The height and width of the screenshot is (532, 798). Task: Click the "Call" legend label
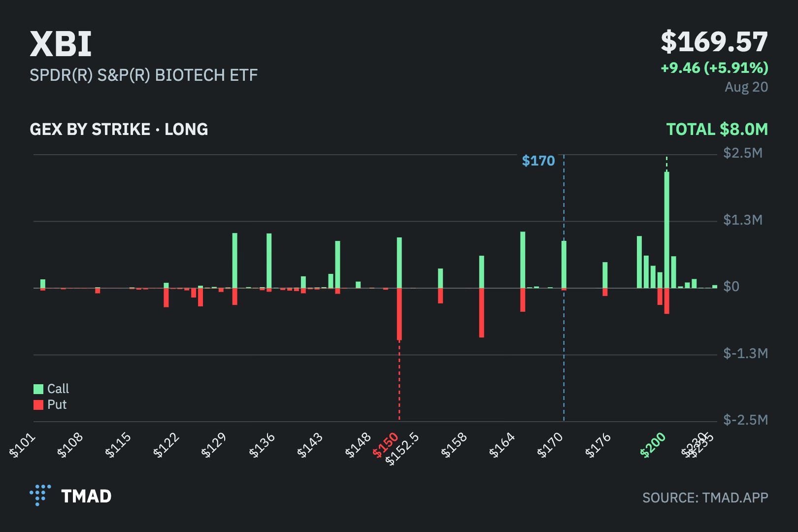click(x=58, y=389)
